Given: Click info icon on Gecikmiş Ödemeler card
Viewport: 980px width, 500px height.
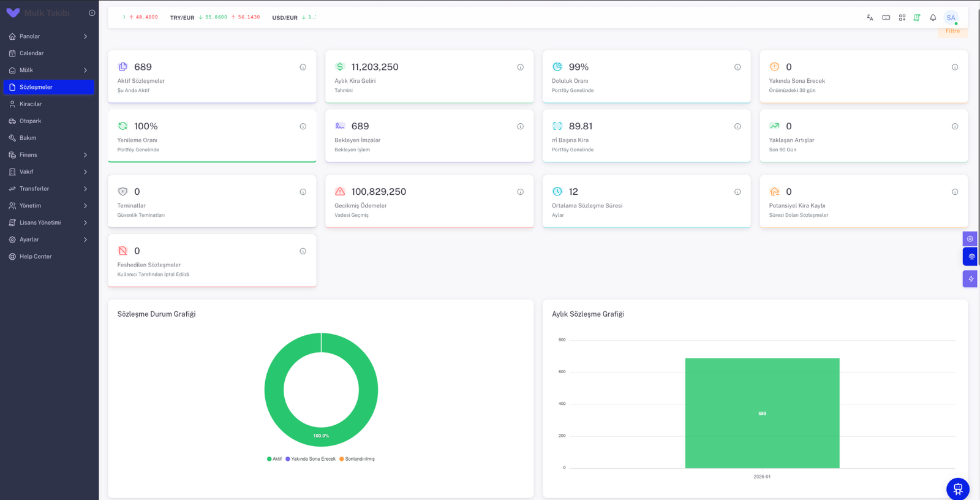Looking at the screenshot, I should (520, 192).
